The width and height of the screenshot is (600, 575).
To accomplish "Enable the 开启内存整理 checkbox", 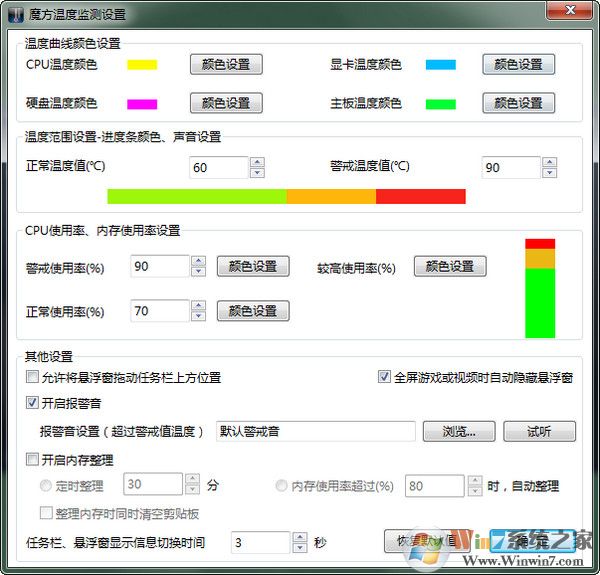I will (33, 459).
